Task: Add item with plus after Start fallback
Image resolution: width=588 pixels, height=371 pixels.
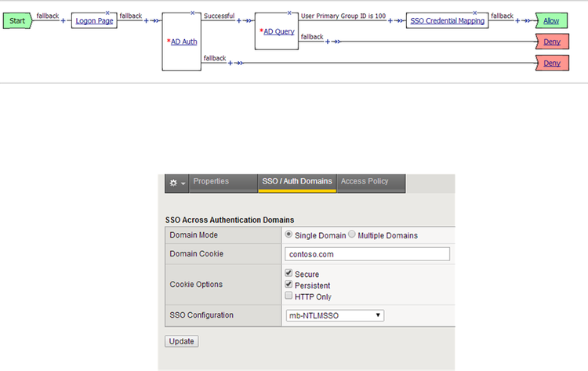Action: click(63, 21)
